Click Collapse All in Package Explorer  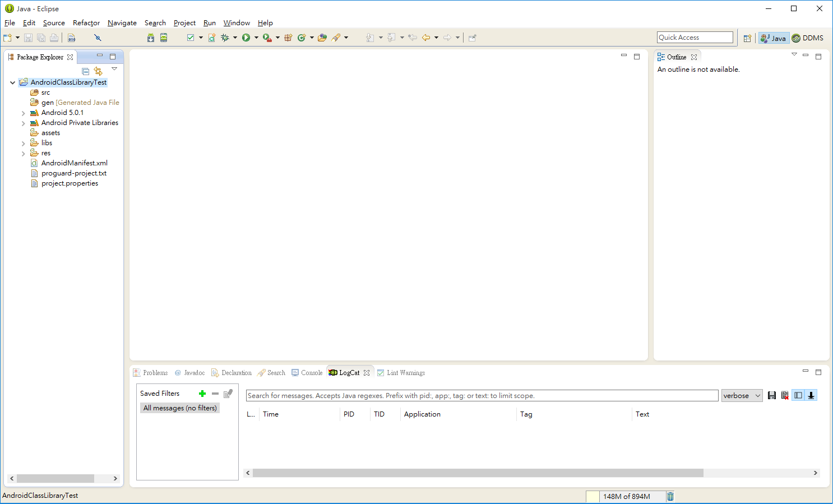tap(86, 71)
